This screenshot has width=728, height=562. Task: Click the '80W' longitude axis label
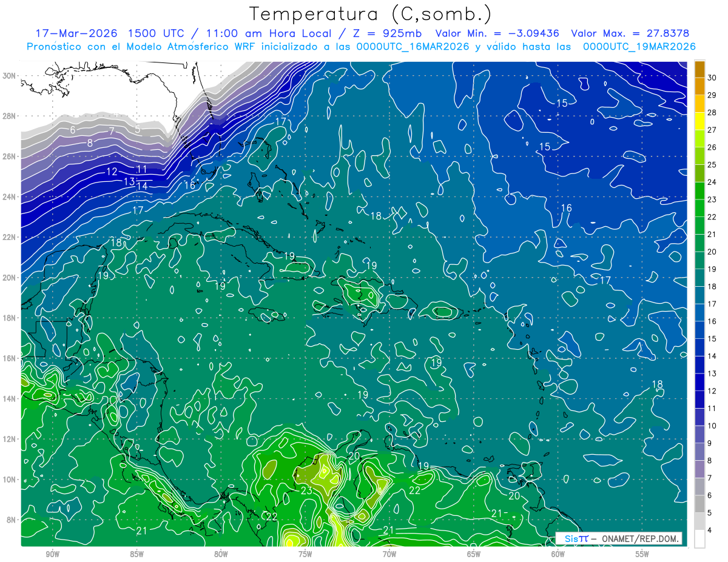[221, 554]
